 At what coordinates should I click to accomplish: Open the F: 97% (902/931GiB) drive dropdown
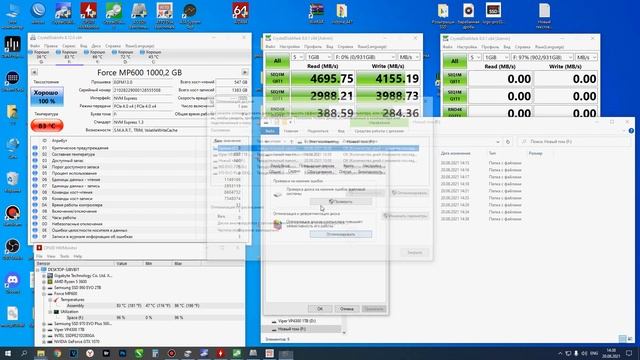click(542, 58)
